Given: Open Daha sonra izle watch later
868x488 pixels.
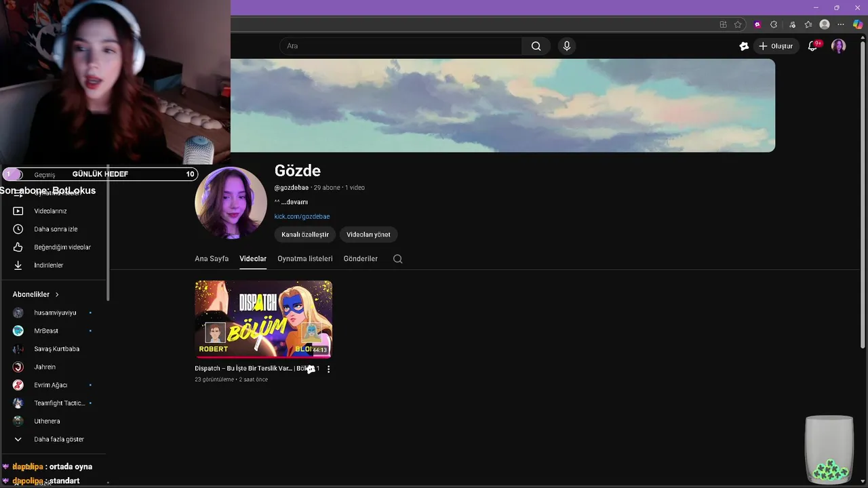Looking at the screenshot, I should coord(54,229).
